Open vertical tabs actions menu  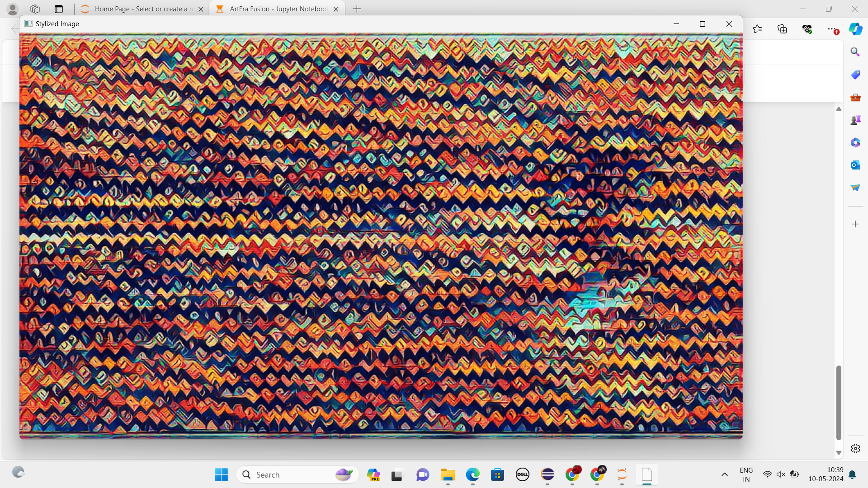pyautogui.click(x=59, y=9)
